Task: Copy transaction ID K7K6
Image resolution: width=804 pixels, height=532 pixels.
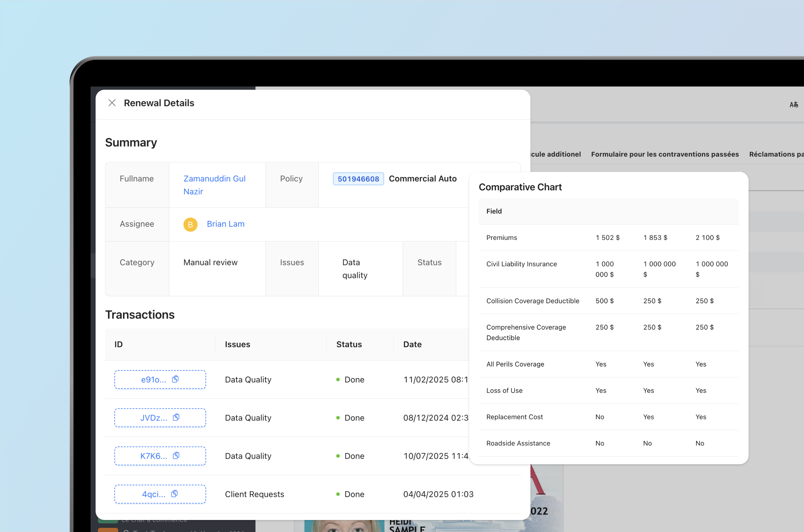Action: tap(176, 456)
